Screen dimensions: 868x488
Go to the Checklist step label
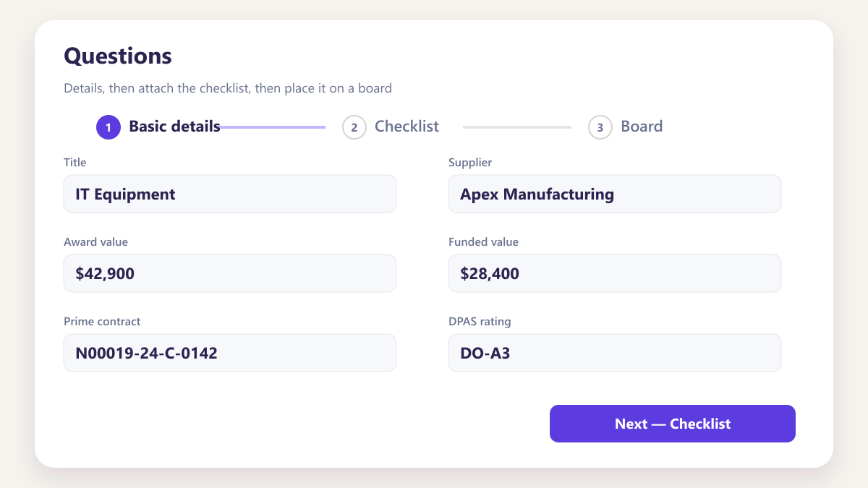407,127
